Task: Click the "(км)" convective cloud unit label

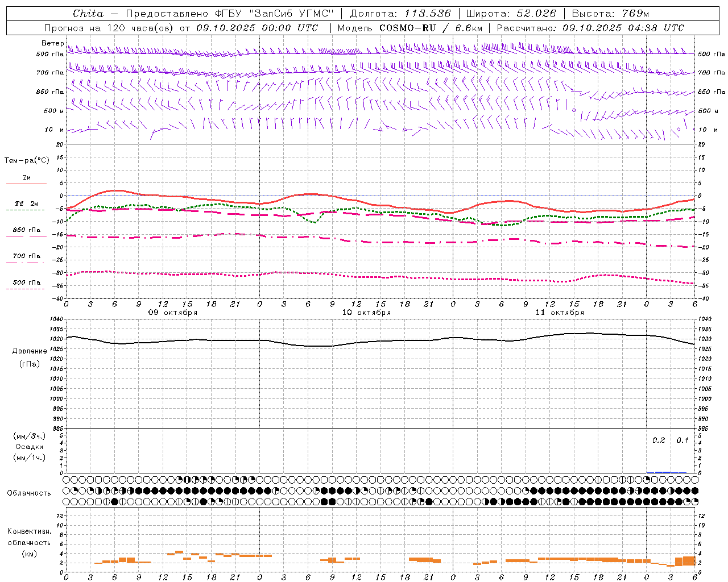Action: coord(30,554)
